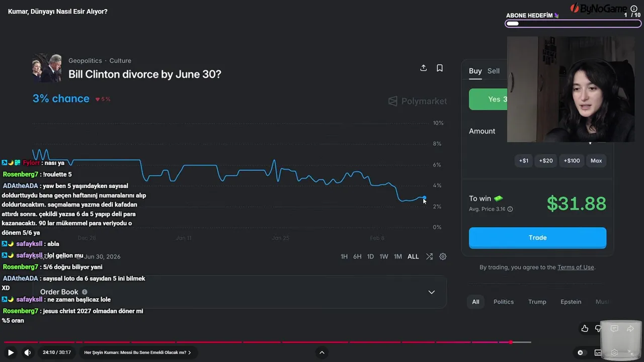644x362 pixels.
Task: Set chart range to 1D
Action: click(x=370, y=256)
